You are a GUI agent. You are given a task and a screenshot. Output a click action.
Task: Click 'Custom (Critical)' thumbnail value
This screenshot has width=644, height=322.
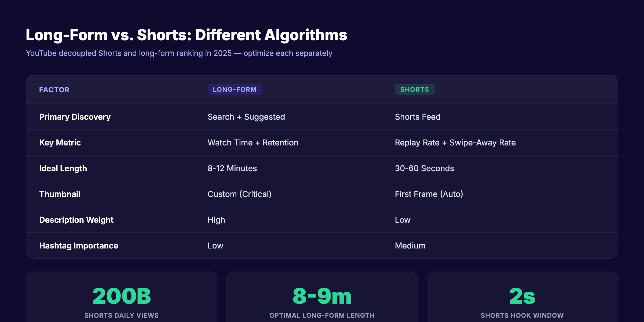point(240,194)
